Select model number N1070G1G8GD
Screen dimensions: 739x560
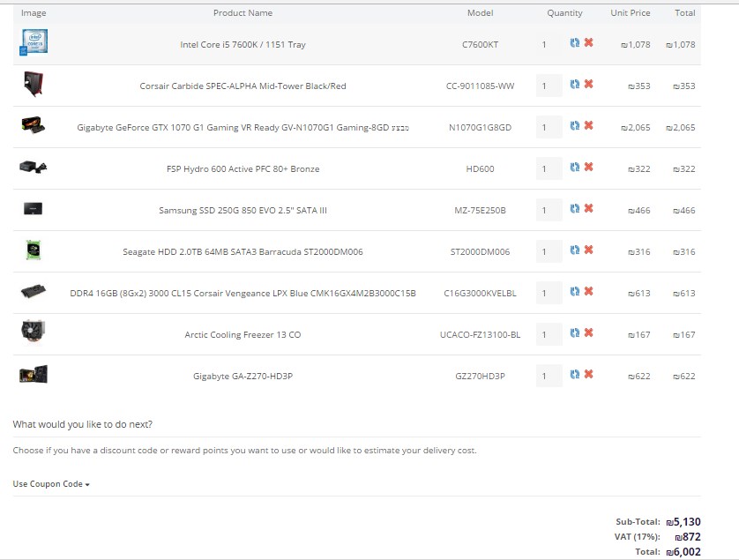[481, 128]
